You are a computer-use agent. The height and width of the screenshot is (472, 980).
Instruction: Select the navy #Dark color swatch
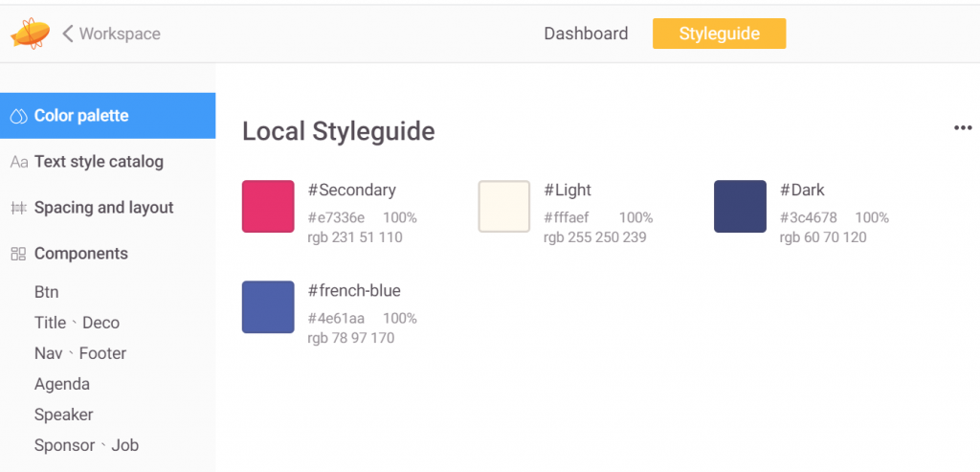point(740,206)
